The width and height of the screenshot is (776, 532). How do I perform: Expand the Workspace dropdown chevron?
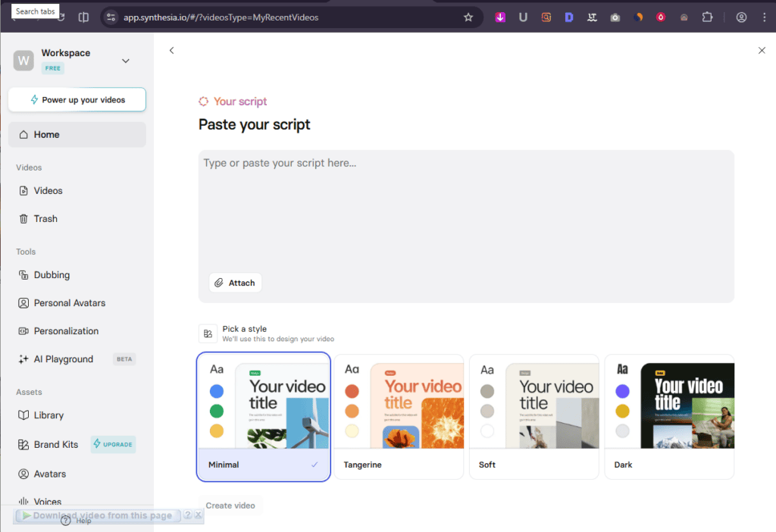[x=126, y=61]
